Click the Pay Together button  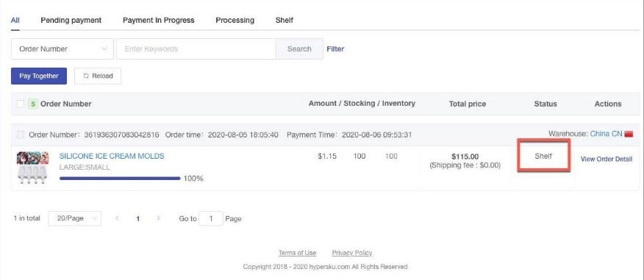click(39, 76)
